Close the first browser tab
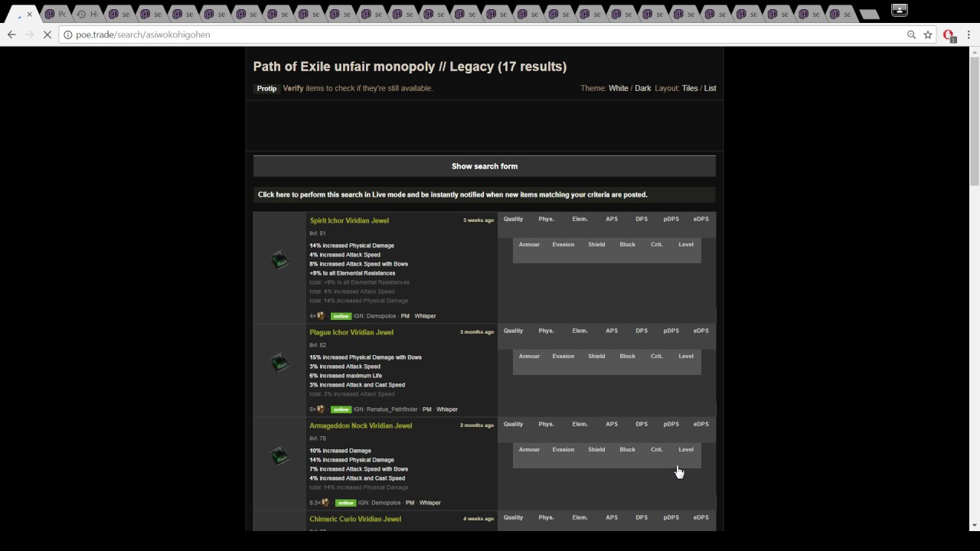 click(x=30, y=14)
